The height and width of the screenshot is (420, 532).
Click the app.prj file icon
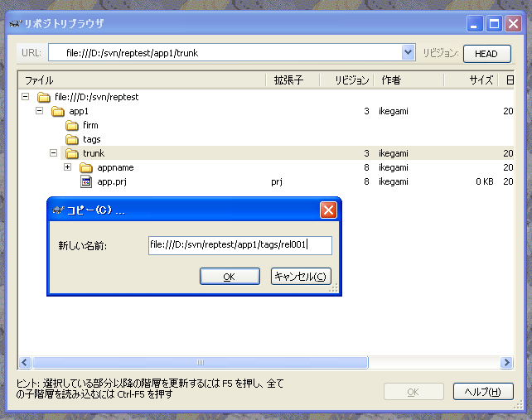(86, 181)
